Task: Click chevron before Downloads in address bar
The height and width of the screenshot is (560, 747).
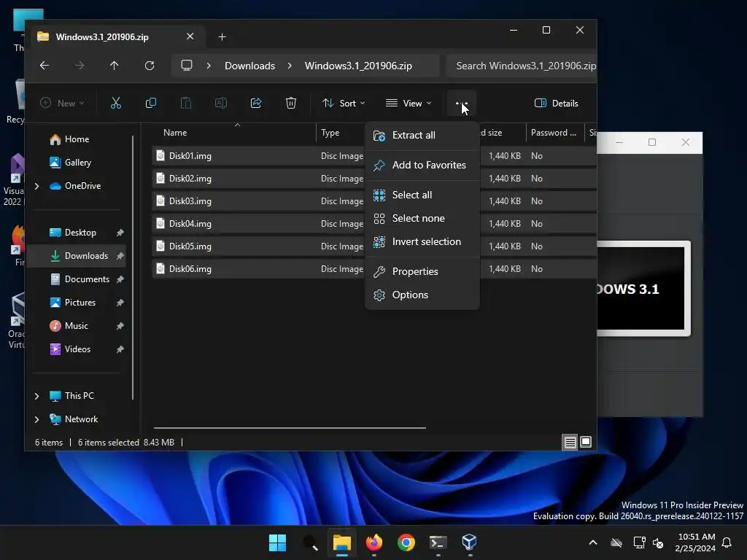Action: 209,66
